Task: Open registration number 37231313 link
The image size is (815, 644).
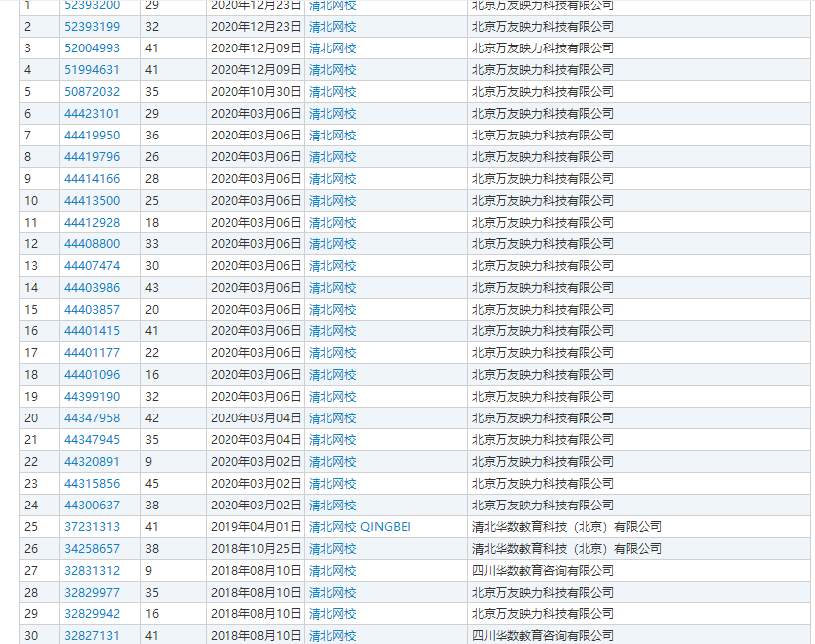Action: [92, 527]
